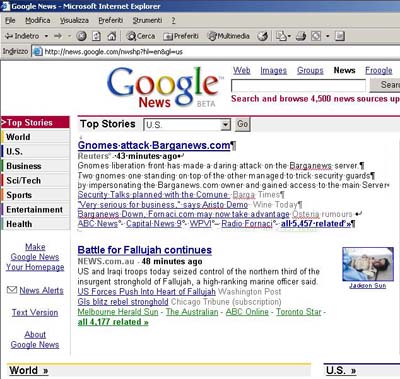
Task: Click the Refresh page toolbar icon
Action: click(x=96, y=36)
